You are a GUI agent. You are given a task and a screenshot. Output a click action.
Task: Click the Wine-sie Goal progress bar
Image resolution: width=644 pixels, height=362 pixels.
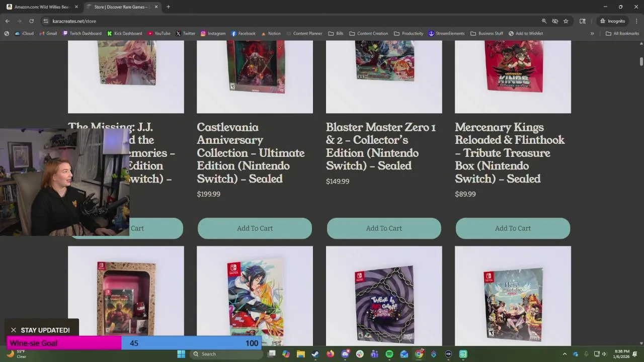[x=134, y=343]
